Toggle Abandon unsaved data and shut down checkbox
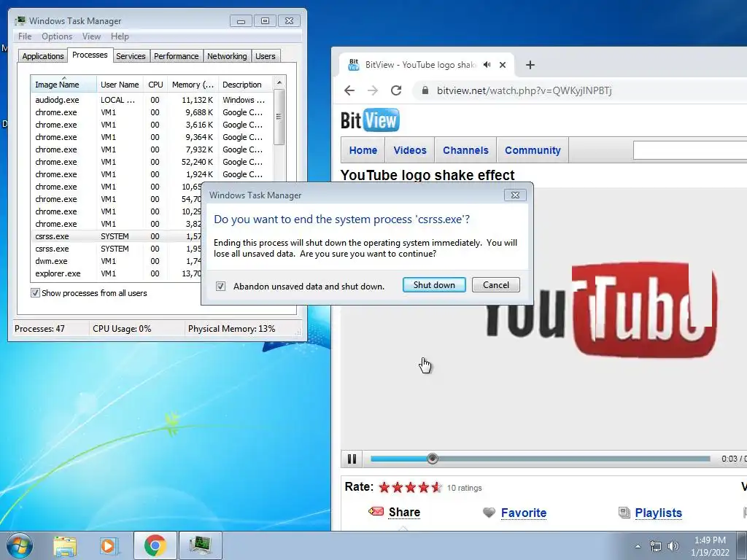Image resolution: width=747 pixels, height=560 pixels. tap(220, 286)
